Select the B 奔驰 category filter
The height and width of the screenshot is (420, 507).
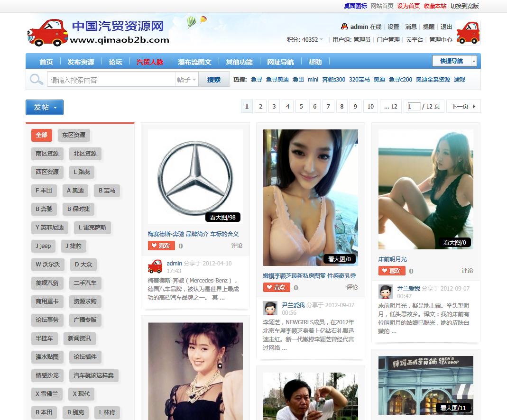(44, 209)
